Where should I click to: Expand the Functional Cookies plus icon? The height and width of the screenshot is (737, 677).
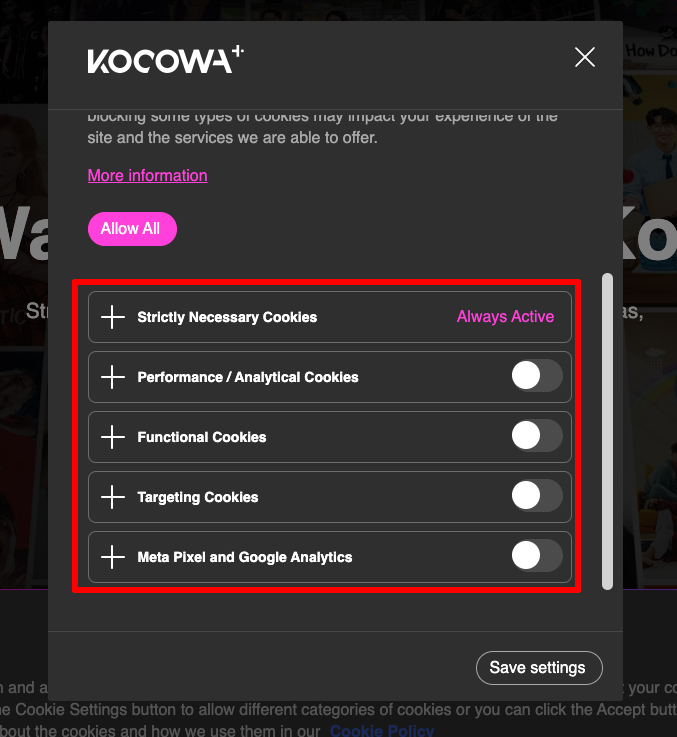point(113,437)
